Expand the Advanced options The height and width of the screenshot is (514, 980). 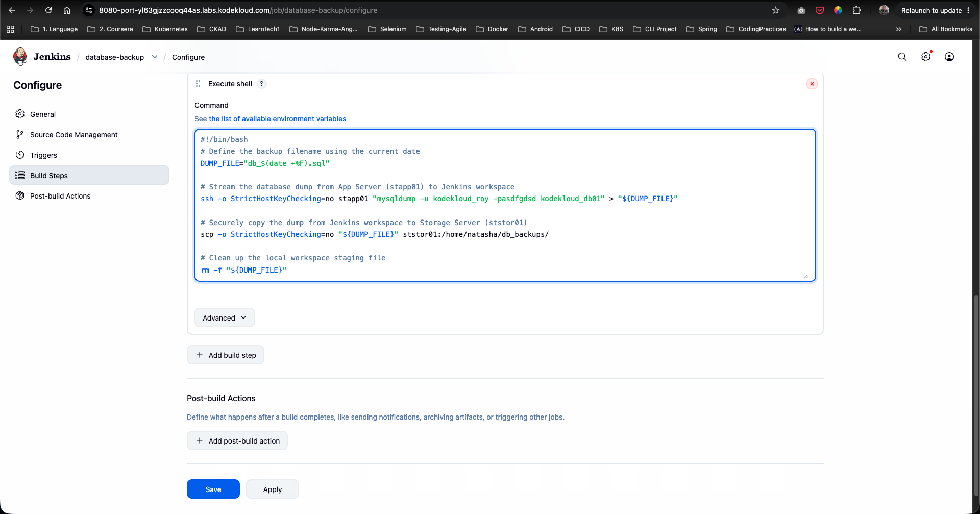tap(225, 317)
